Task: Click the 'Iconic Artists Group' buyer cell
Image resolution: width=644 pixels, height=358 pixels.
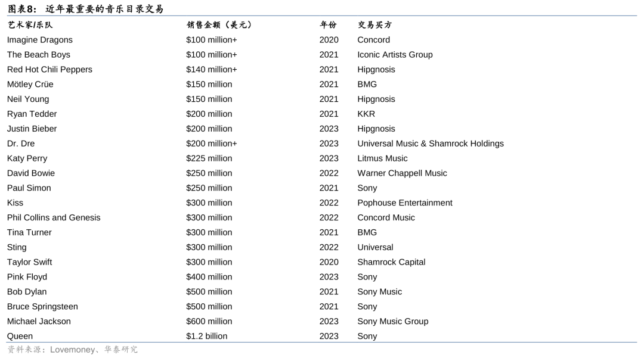Action: (395, 55)
